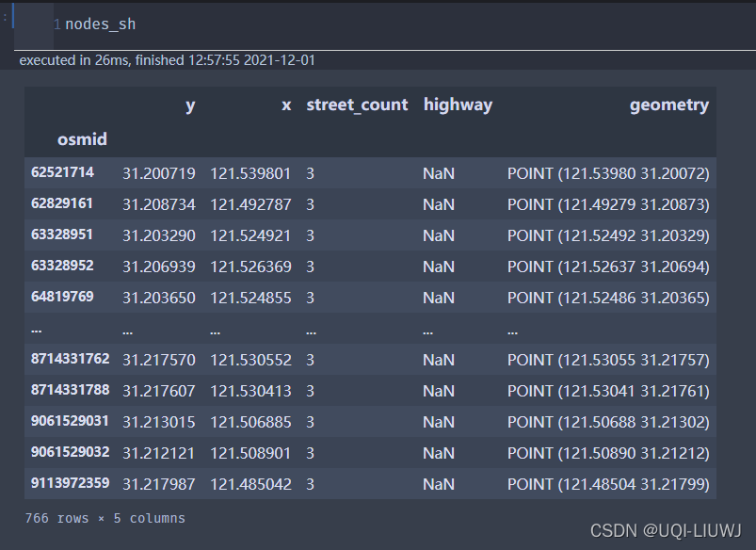Click geometry POINT (121.50688 31.21302)
The height and width of the screenshot is (550, 756).
tap(608, 422)
